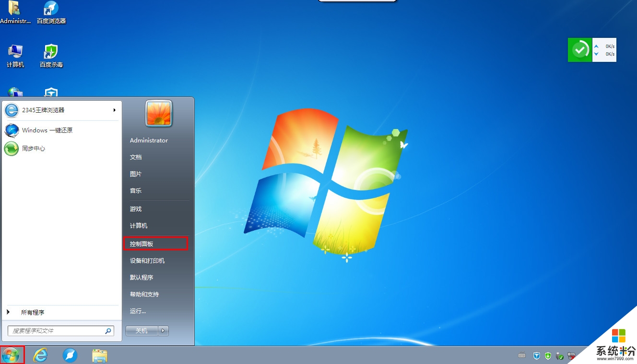Click the 关机 button
The width and height of the screenshot is (637, 364).
142,331
